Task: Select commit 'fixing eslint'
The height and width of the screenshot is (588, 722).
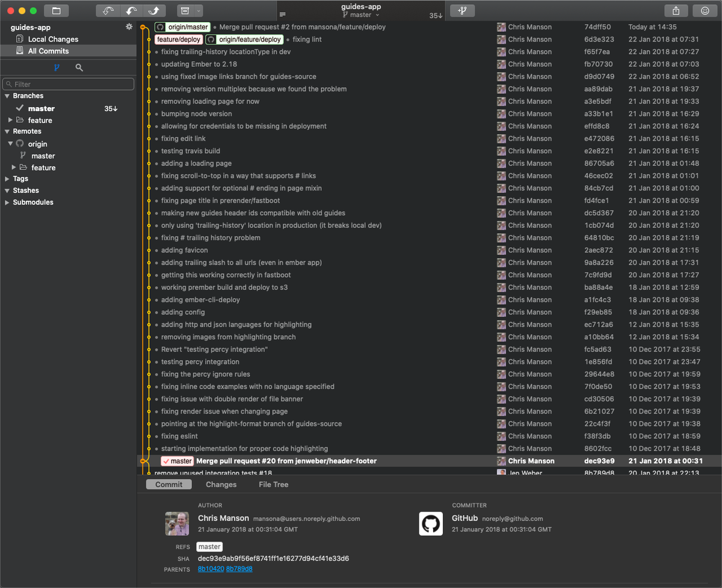Action: 179,436
